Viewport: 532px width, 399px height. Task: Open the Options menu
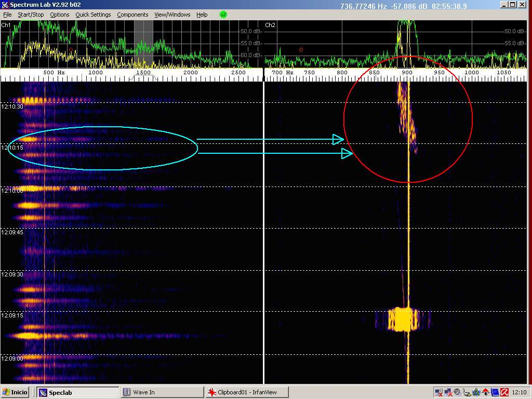click(x=59, y=15)
